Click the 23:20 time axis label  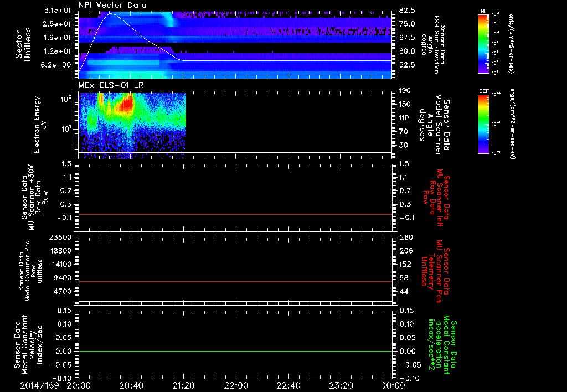tap(341, 385)
